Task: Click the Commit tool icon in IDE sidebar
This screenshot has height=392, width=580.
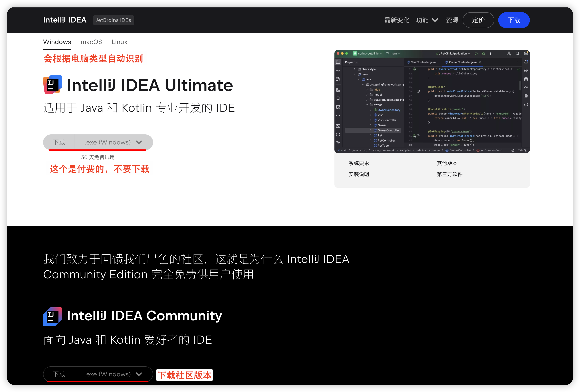Action: coord(338,71)
